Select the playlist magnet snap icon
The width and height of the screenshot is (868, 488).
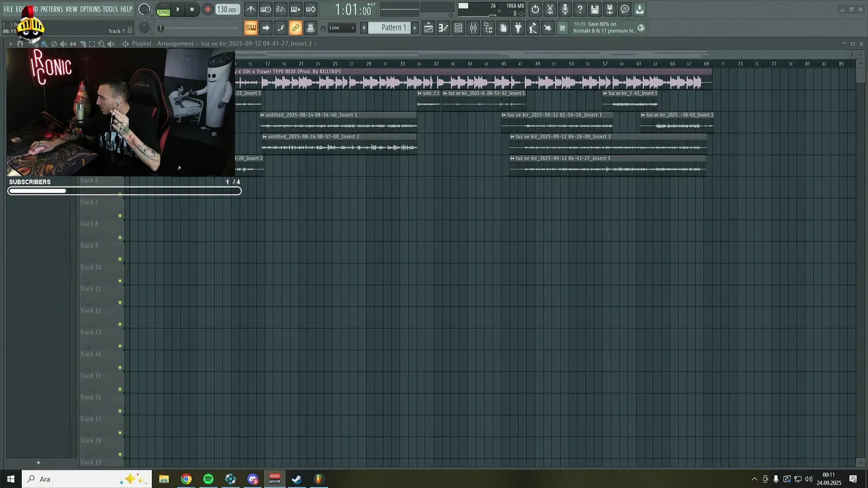click(20, 43)
